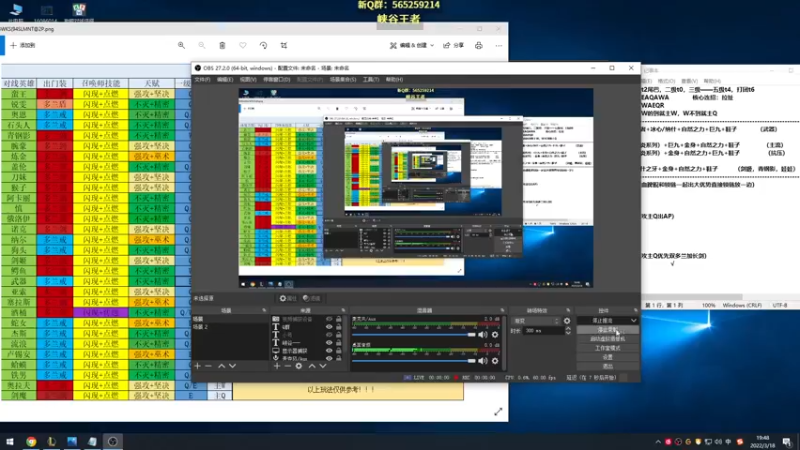Image resolution: width=800 pixels, height=450 pixels.
Task: Open scene transition settings gear
Action: click(567, 321)
